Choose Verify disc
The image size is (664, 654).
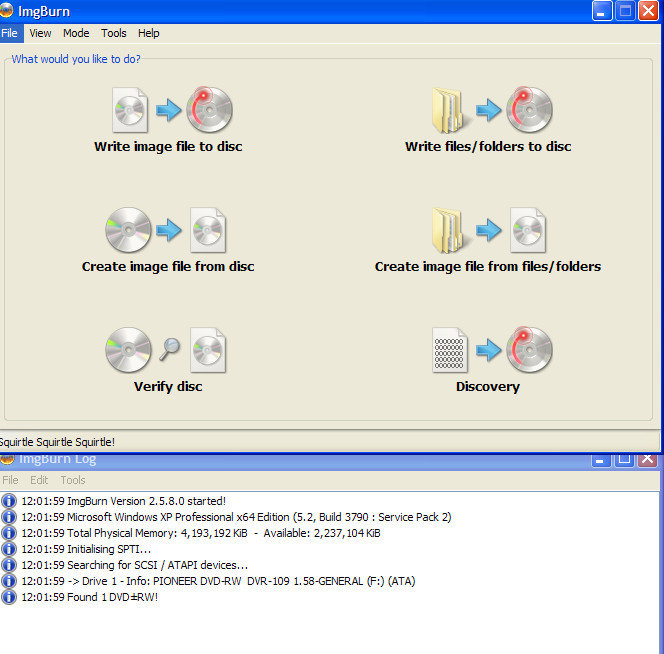click(168, 386)
